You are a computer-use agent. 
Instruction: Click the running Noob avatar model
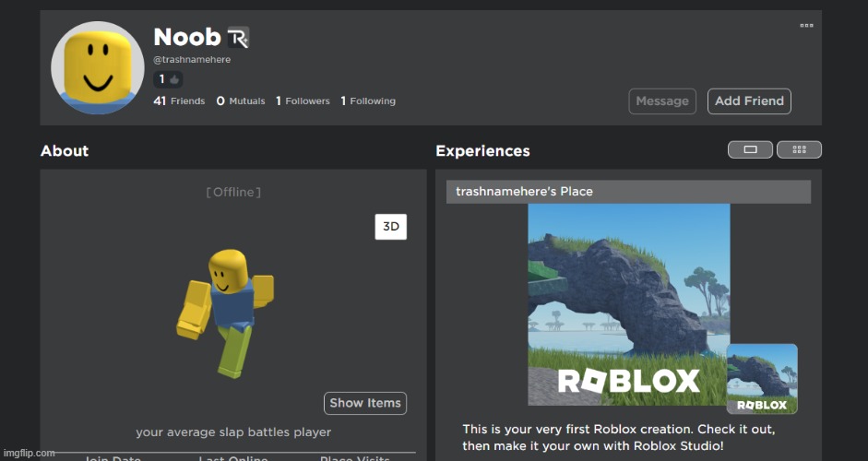225,313
